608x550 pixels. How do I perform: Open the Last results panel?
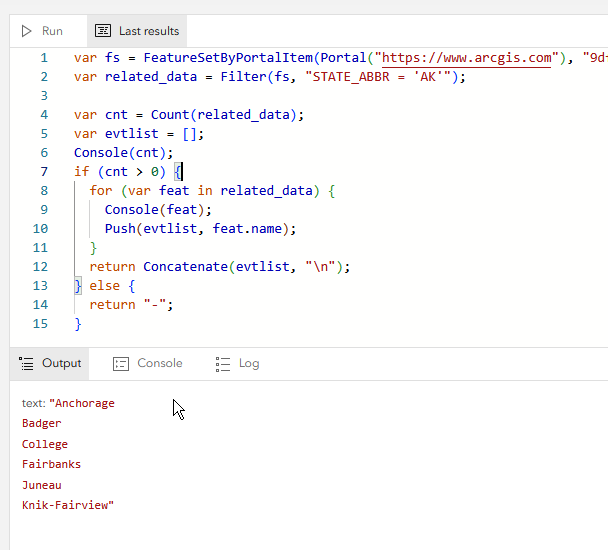click(x=137, y=31)
